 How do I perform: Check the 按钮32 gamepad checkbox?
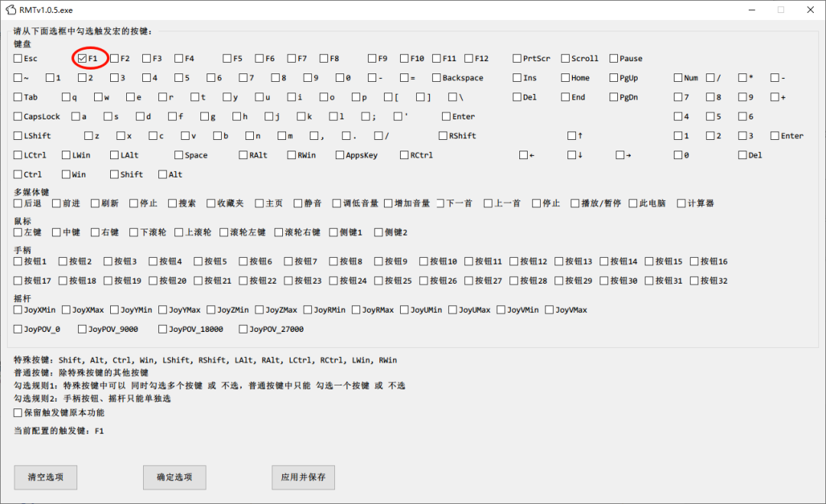pos(695,281)
